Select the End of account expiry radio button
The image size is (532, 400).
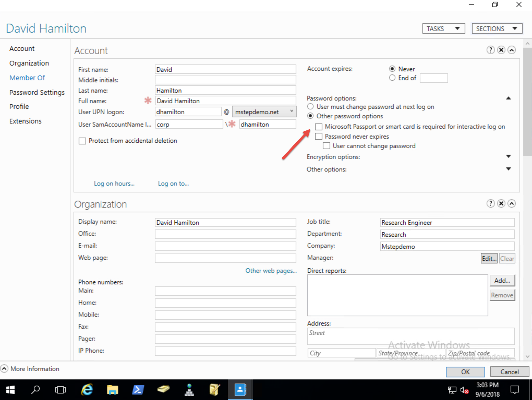392,78
